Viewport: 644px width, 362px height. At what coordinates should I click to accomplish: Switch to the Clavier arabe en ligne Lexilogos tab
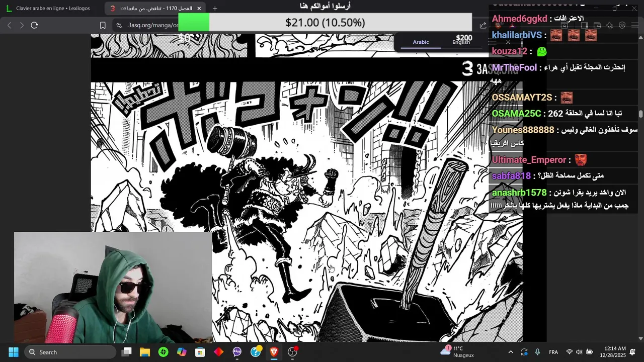[52, 8]
